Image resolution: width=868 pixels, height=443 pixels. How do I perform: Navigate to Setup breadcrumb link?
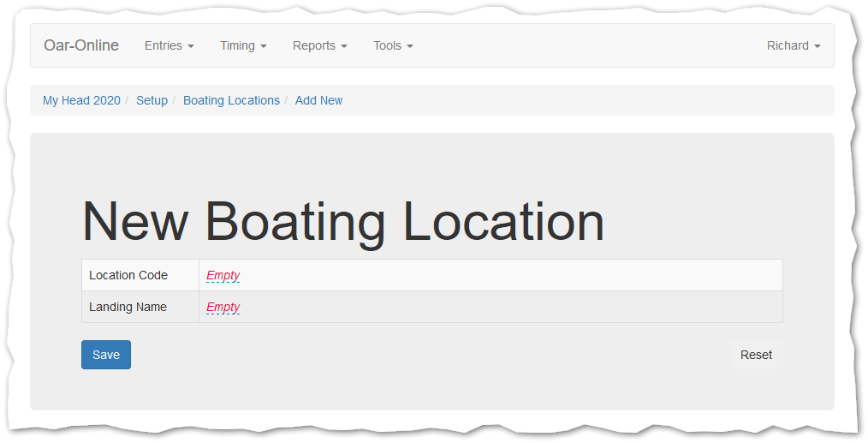[x=152, y=100]
